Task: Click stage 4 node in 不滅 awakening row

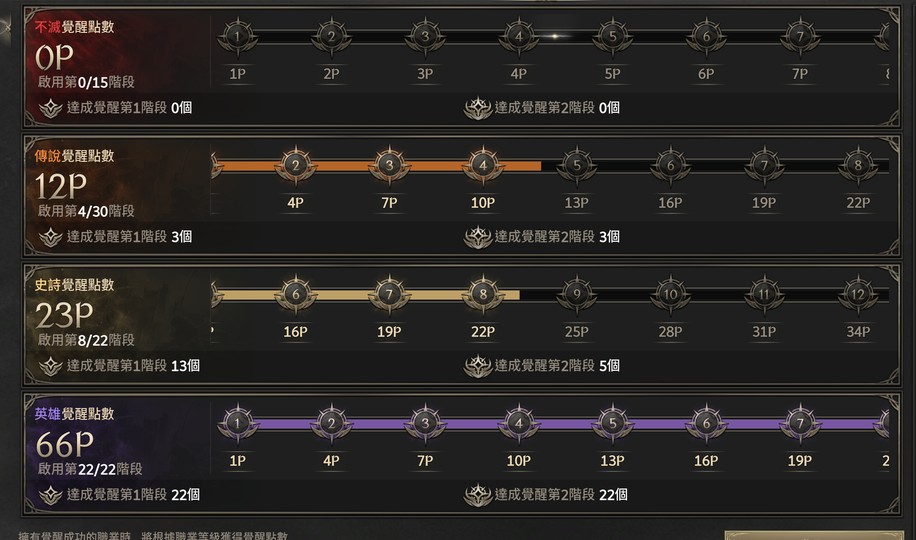Action: pos(518,37)
